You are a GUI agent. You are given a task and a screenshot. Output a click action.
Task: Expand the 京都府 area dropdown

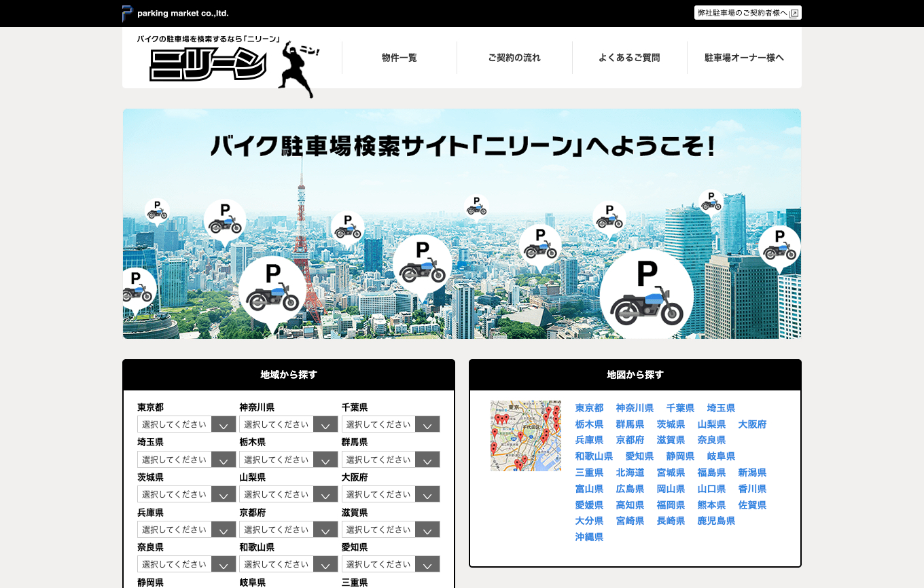[x=289, y=530]
